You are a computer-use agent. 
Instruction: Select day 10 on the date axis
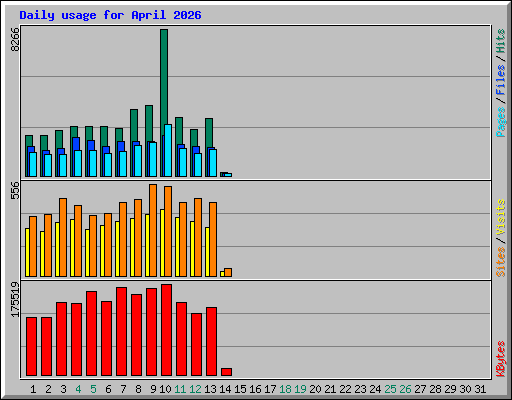tap(165, 389)
